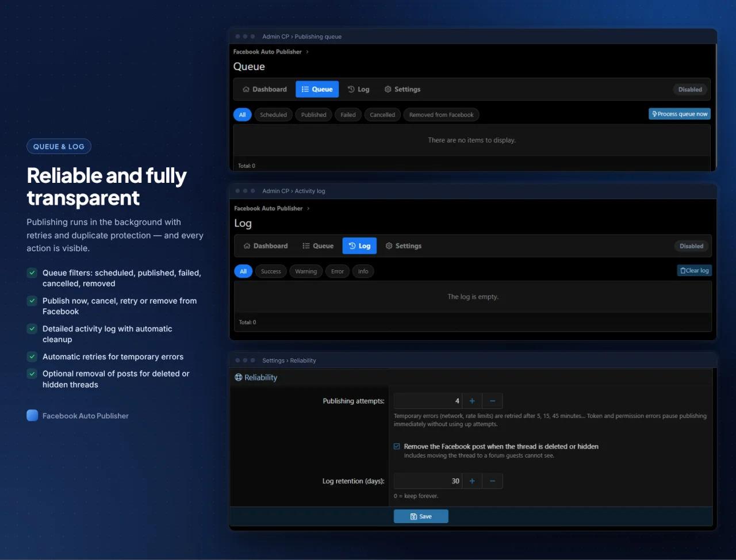Image resolution: width=736 pixels, height=560 pixels.
Task: Click Process queue now button
Action: tap(680, 114)
